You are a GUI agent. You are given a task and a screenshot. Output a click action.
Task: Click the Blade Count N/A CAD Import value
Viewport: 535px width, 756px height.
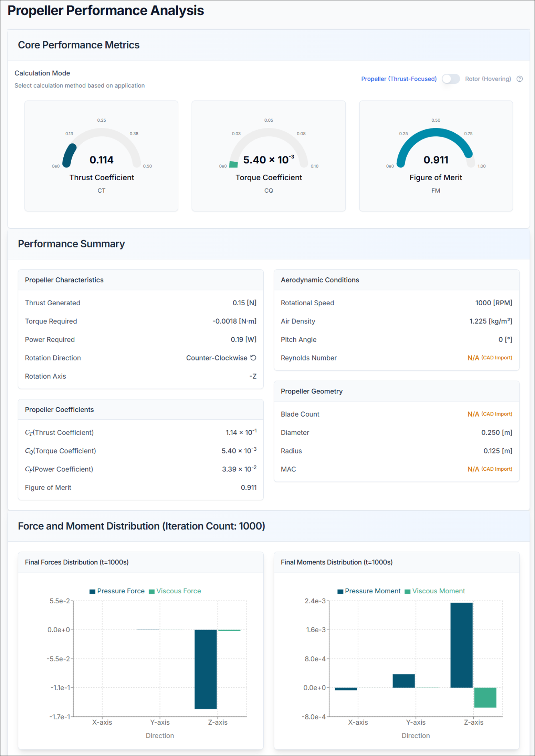click(489, 414)
